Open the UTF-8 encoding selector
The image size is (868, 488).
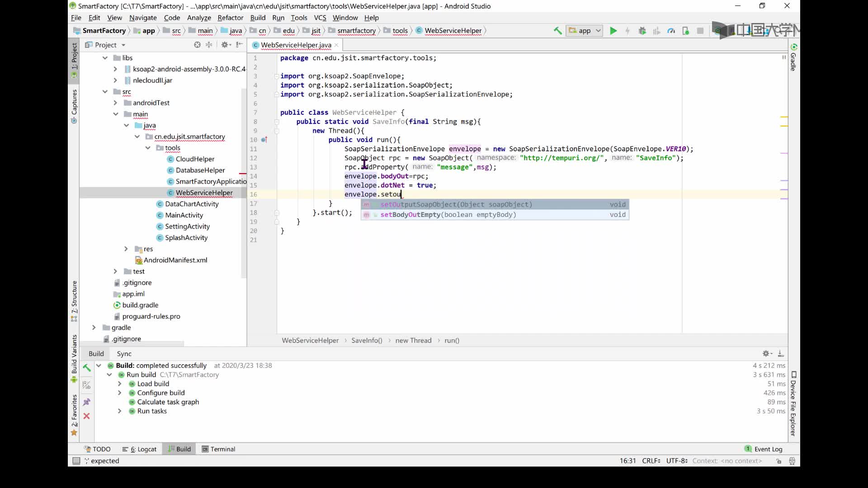tap(677, 461)
